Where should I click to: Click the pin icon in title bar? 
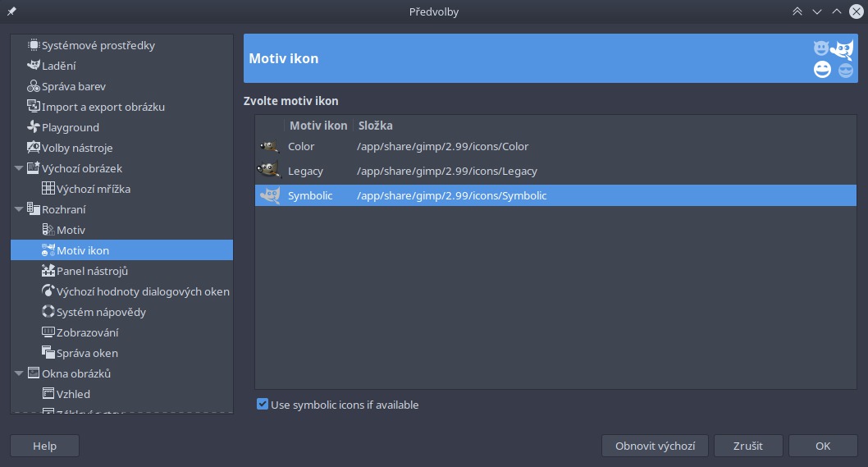click(11, 11)
